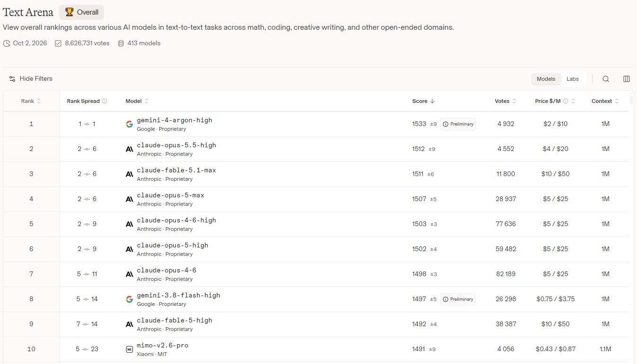
Task: Click the price $4 / $20
Action: coord(555,149)
